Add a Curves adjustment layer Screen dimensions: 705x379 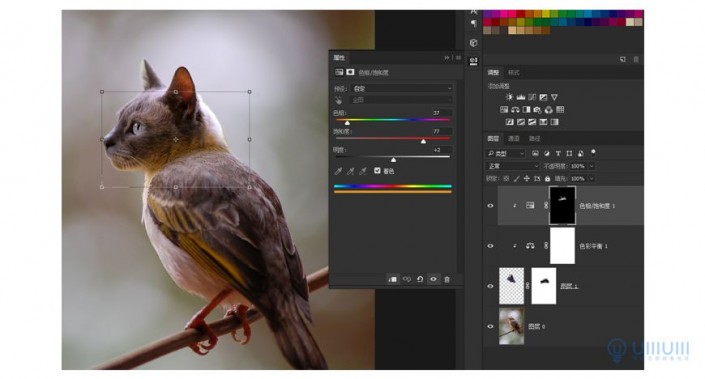[532, 97]
